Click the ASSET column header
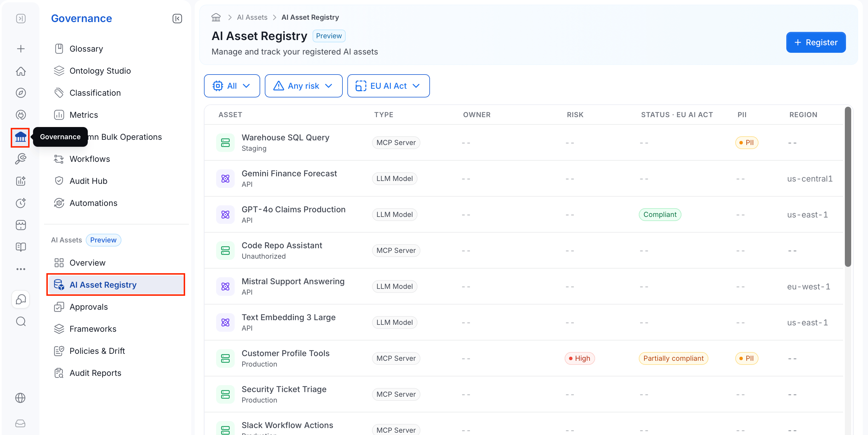868x435 pixels. pos(230,115)
